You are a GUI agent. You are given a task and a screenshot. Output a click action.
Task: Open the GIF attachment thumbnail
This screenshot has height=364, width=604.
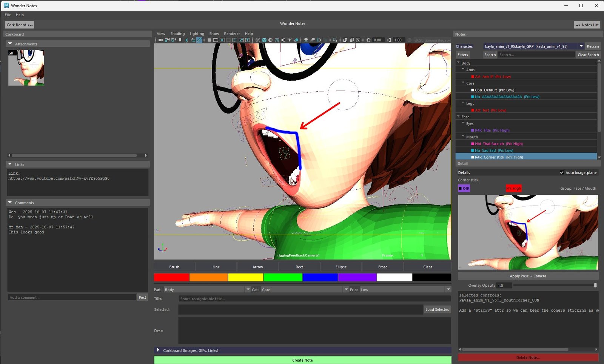pos(26,68)
